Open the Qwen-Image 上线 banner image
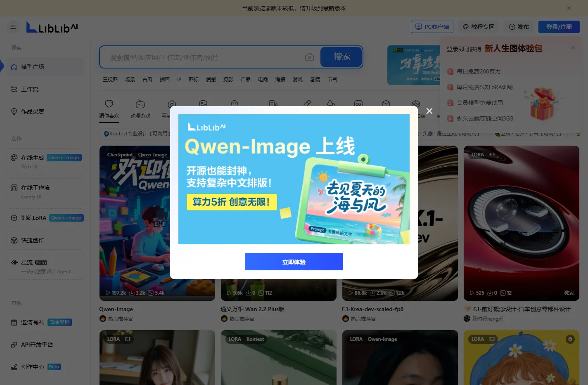Screen dimensions: 588x385 pos(294,179)
